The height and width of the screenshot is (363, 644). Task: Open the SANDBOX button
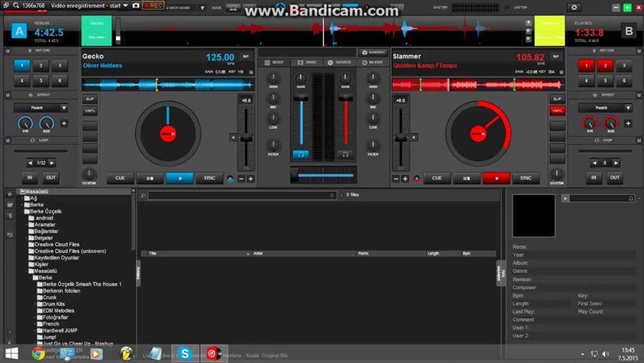click(373, 52)
